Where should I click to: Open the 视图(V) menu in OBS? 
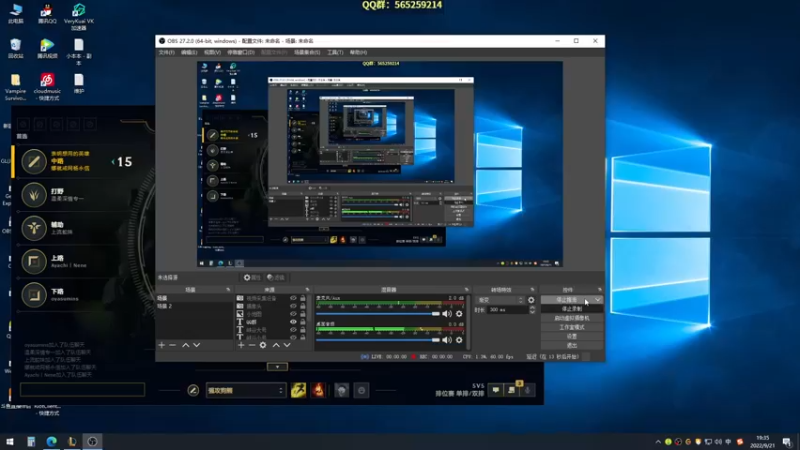[212, 53]
